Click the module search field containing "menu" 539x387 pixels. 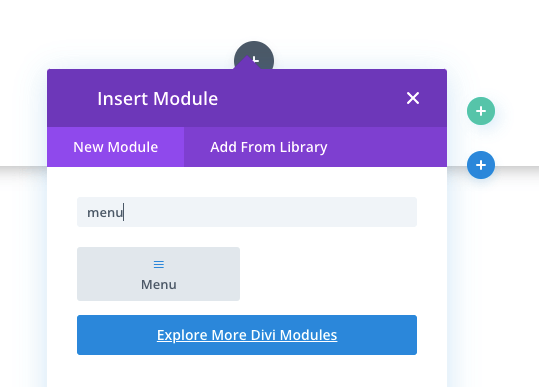coord(247,212)
